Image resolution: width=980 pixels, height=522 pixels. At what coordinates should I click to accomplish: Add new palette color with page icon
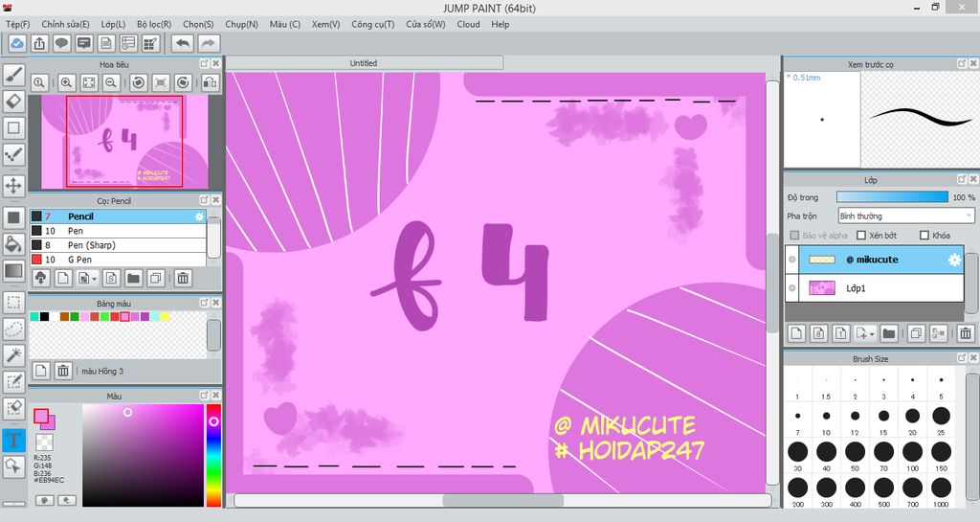pyautogui.click(x=40, y=371)
